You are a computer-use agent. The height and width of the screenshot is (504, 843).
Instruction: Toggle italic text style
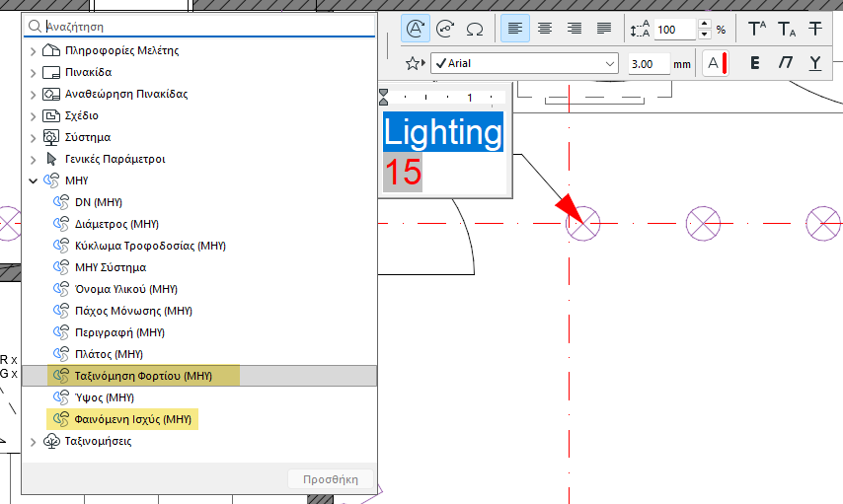click(786, 63)
